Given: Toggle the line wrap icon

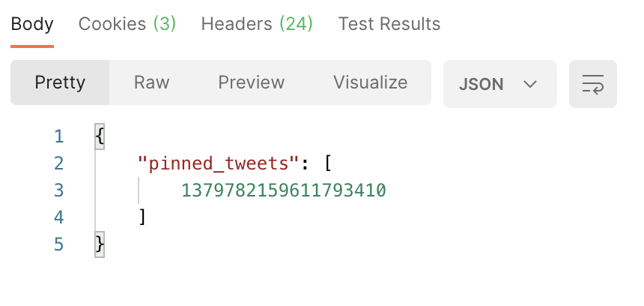Looking at the screenshot, I should (x=592, y=84).
